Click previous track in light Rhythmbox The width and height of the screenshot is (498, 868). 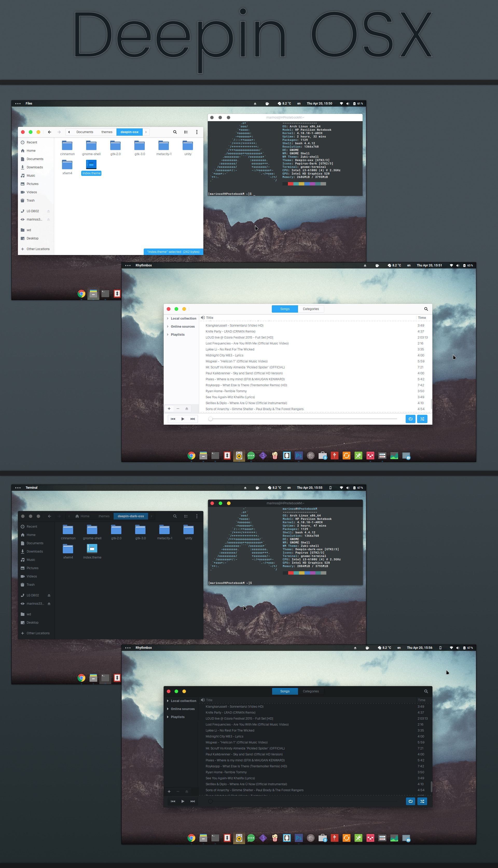pos(173,419)
